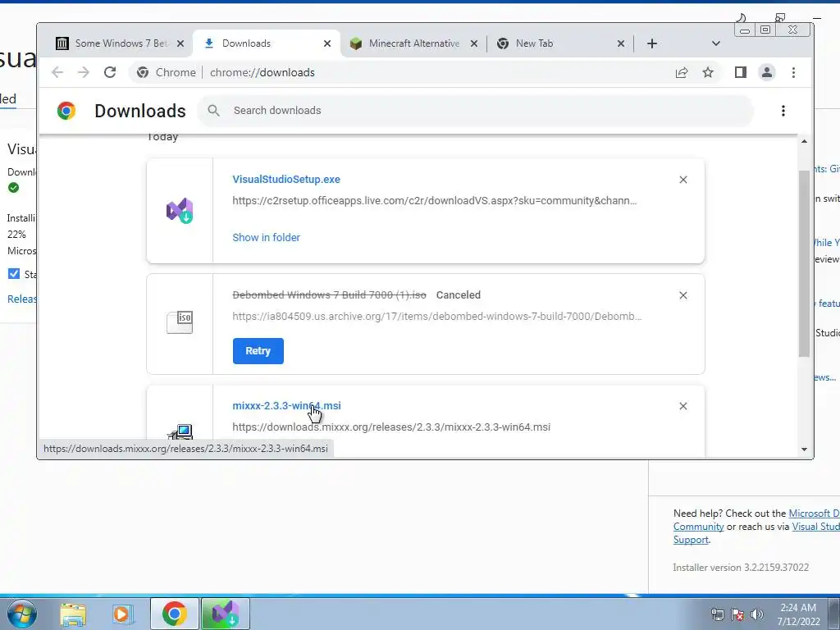Click the mixxx download URL text
840x630 pixels.
[x=391, y=427]
